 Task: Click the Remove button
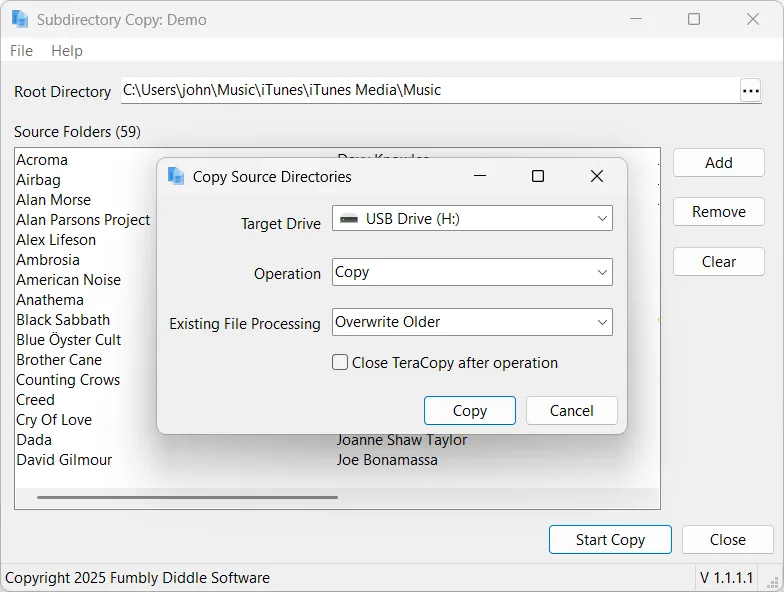(718, 212)
